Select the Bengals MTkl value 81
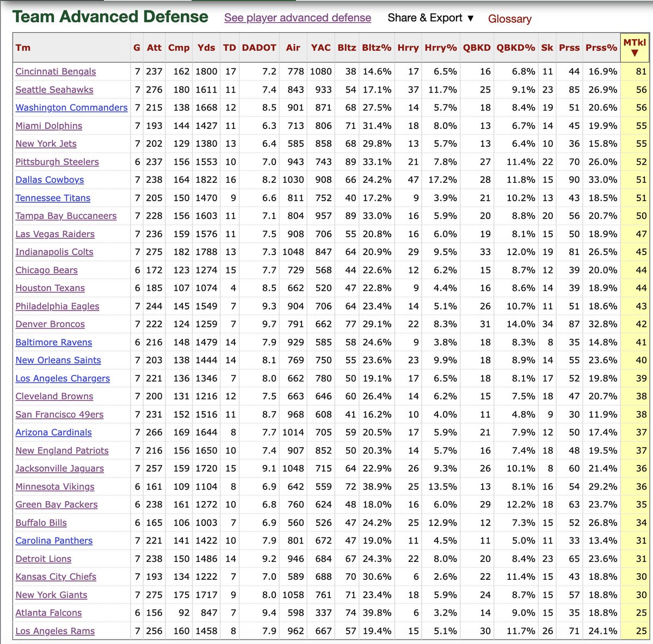Screen dimensions: 653x644 (x=641, y=72)
